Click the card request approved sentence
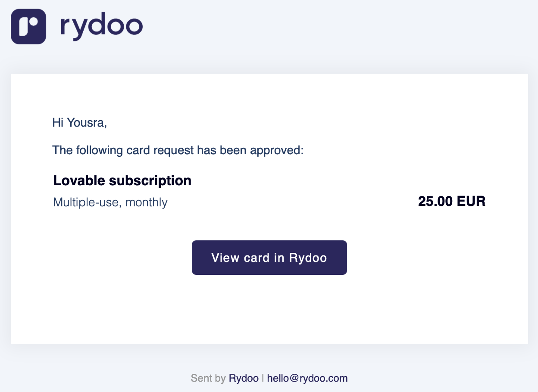The height and width of the screenshot is (392, 538). point(178,150)
